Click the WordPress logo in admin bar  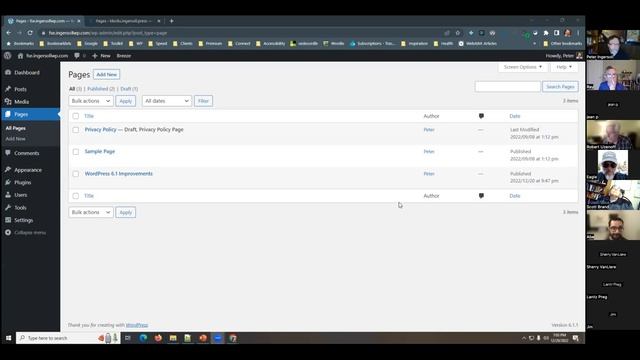coord(7,56)
